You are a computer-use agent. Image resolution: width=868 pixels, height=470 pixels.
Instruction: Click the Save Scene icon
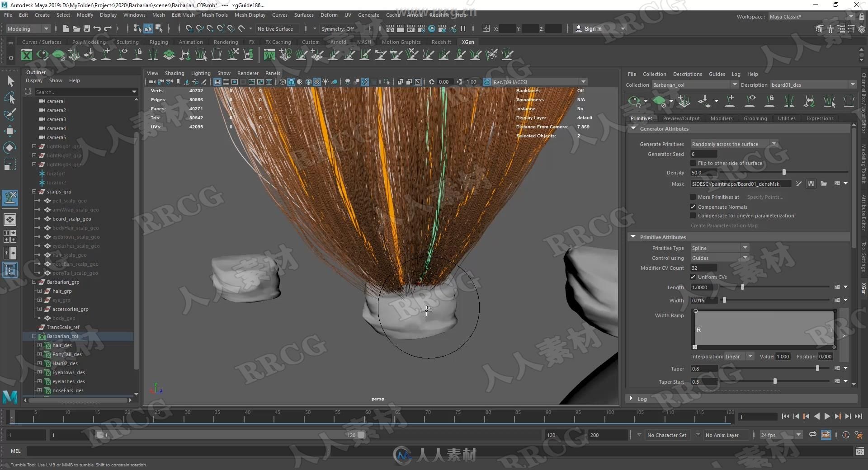[x=87, y=29]
